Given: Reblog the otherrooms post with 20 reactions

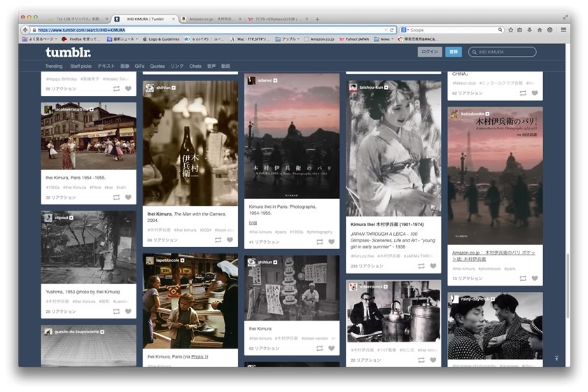Looking at the screenshot, I should [x=421, y=360].
